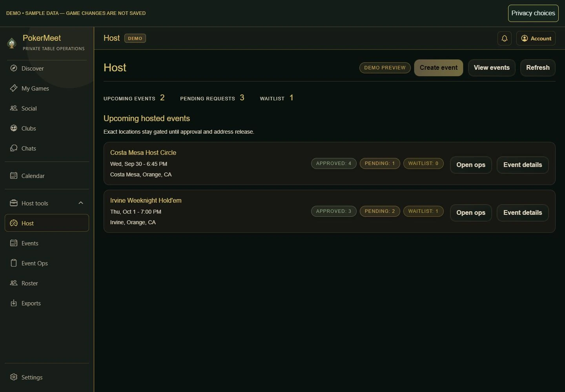This screenshot has height=392, width=565.
Task: Click the PokerMeet spade logo icon
Action: (x=12, y=43)
